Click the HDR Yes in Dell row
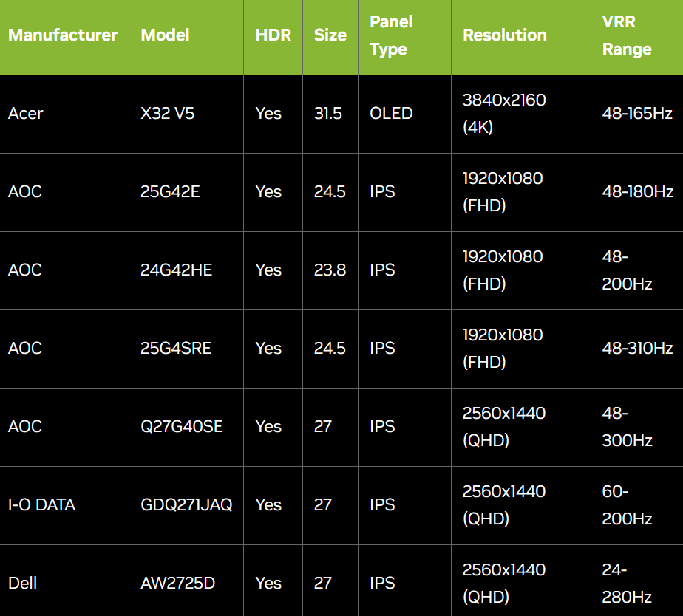This screenshot has height=616, width=683. click(x=268, y=584)
